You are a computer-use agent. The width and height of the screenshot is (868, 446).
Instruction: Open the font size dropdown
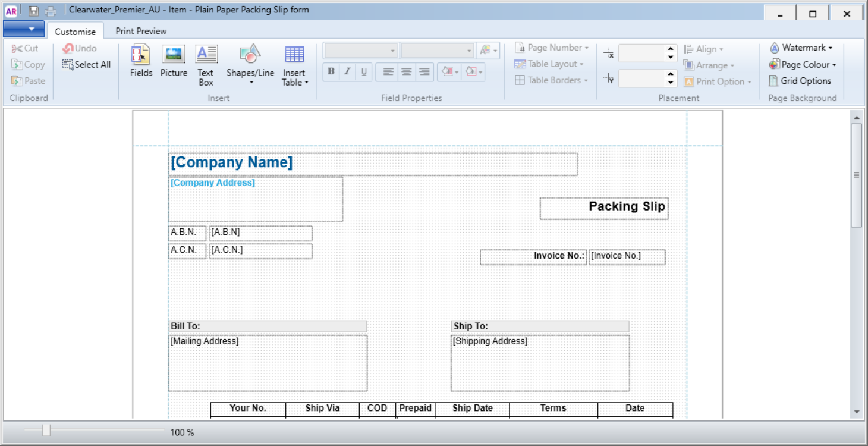tap(469, 50)
